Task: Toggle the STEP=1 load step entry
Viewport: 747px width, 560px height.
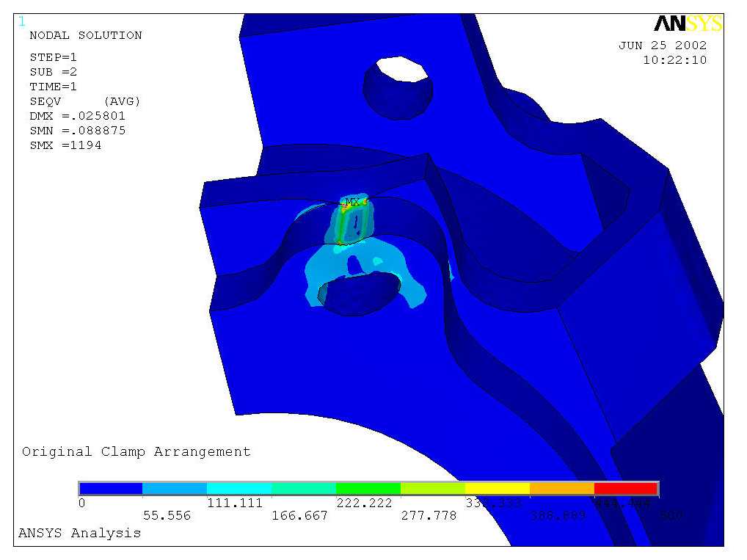Action: tap(56, 57)
